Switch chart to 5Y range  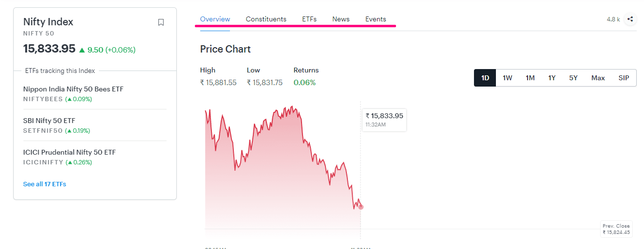573,78
